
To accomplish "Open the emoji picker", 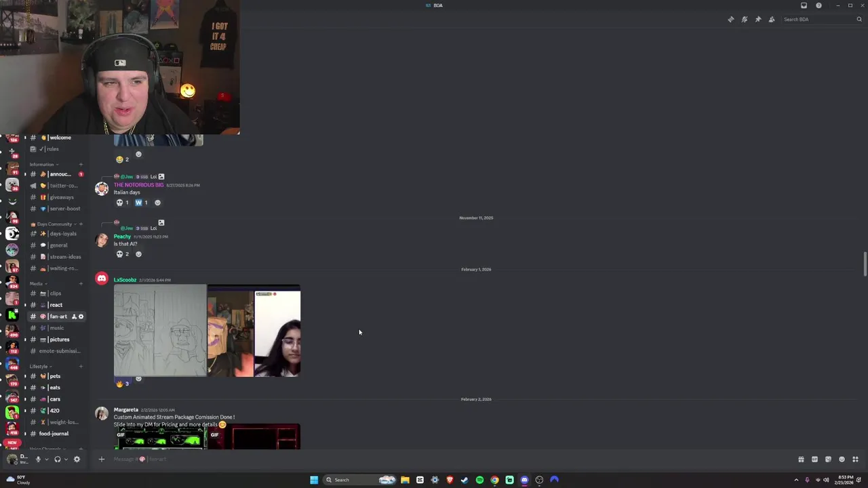I will pos(842,459).
